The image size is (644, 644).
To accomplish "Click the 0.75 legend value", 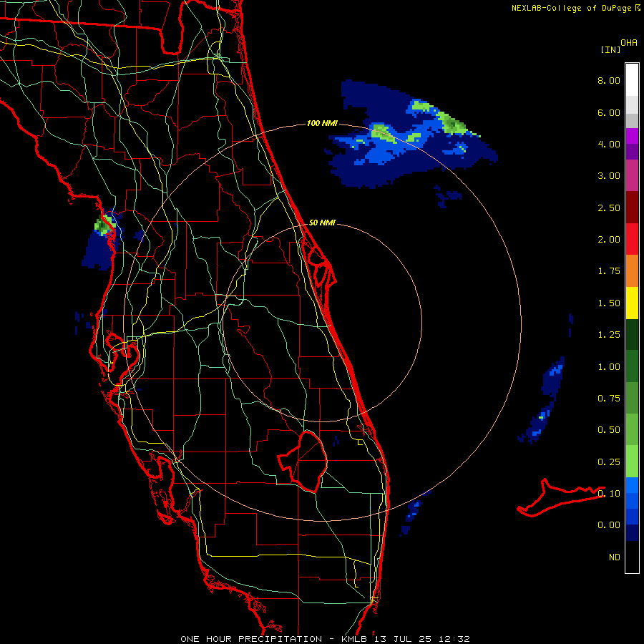I will tap(609, 399).
